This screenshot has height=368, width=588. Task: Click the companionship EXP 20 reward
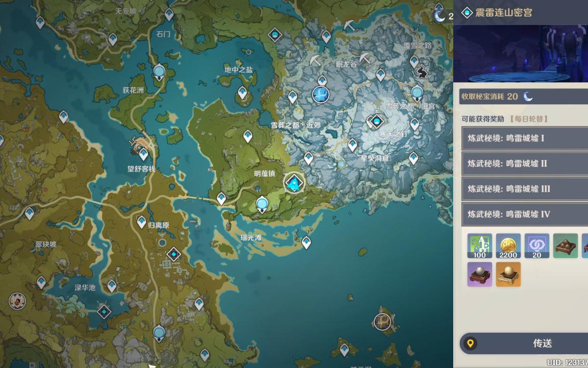click(536, 246)
